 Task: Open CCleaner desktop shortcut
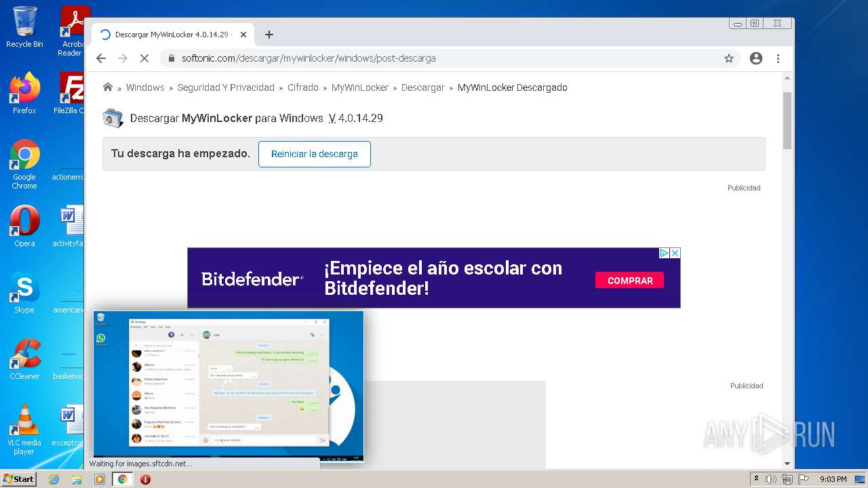pos(24,359)
